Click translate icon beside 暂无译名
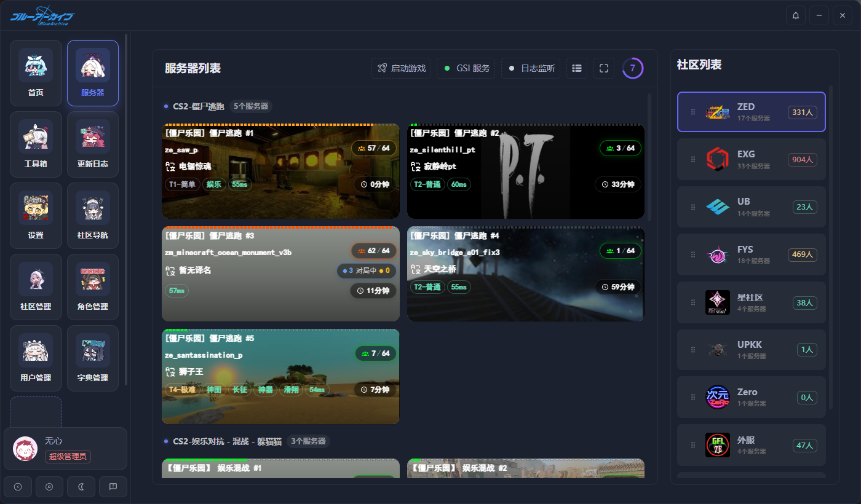Image resolution: width=861 pixels, height=504 pixels. point(171,270)
